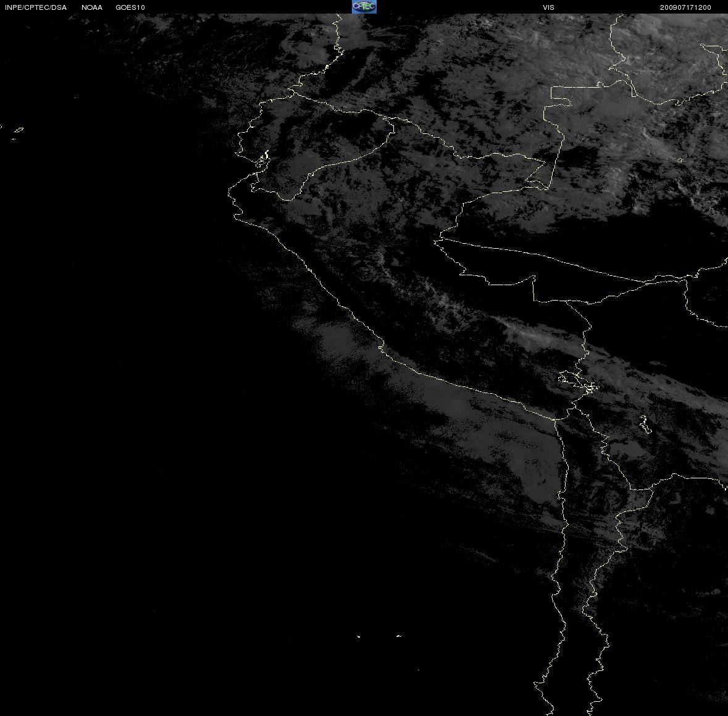This screenshot has width=728, height=716.
Task: Select the NOAA label in header
Action: coord(92,7)
